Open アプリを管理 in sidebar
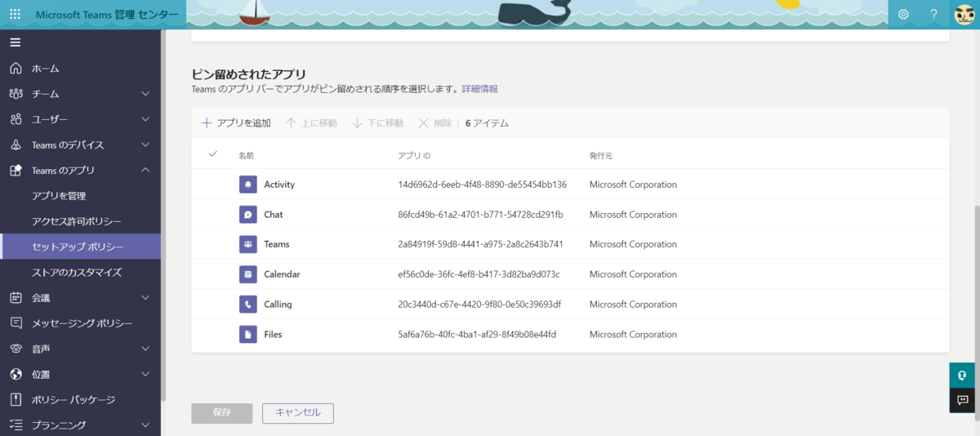This screenshot has height=436, width=980. [59, 196]
